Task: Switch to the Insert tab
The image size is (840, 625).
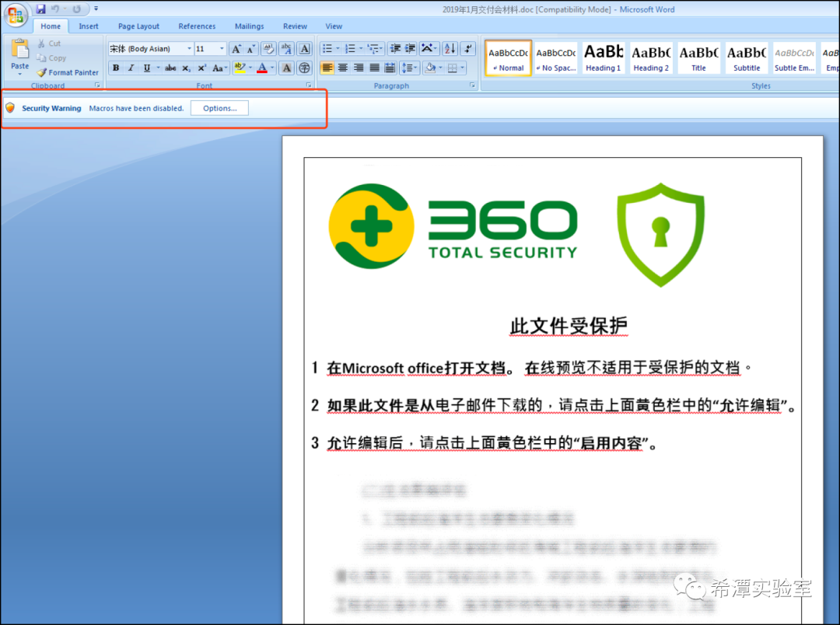Action: (89, 26)
